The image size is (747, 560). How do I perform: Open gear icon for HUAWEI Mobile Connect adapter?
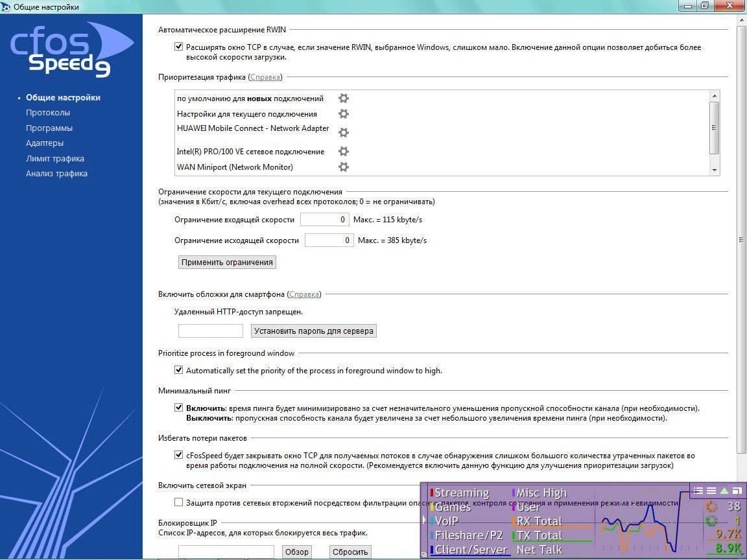pos(344,132)
